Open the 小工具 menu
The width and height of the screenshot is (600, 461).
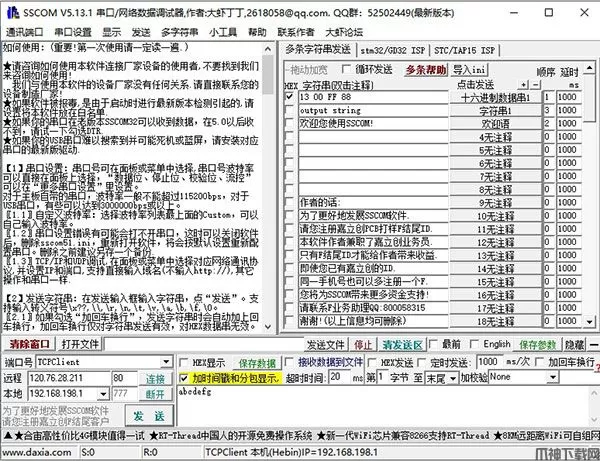(223, 32)
